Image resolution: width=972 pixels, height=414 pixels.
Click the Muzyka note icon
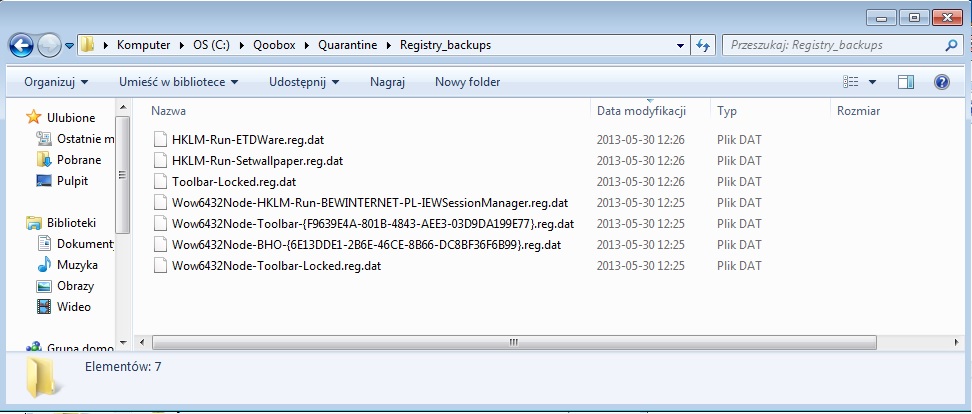pyautogui.click(x=44, y=265)
